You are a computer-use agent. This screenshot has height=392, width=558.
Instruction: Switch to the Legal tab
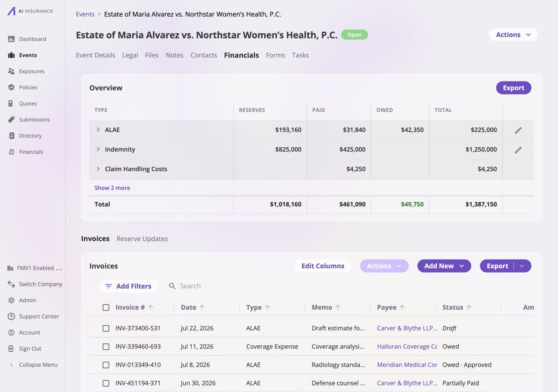pos(130,55)
